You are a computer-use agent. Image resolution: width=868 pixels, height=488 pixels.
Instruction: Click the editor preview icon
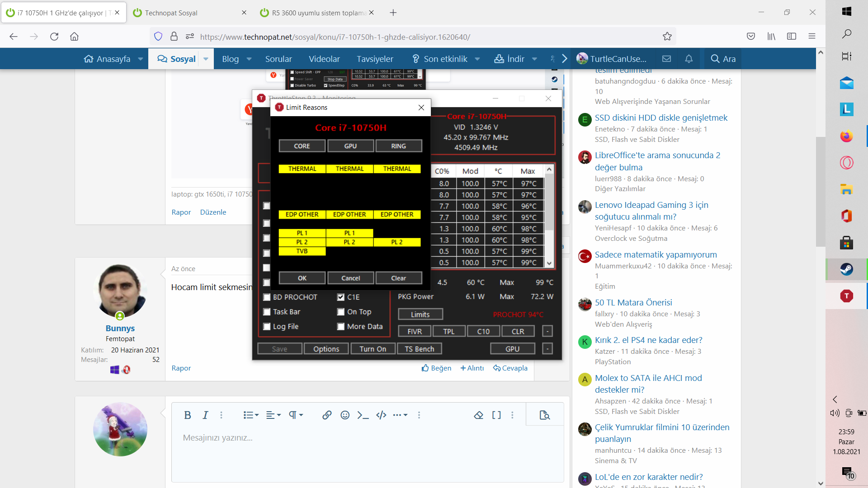[x=545, y=415]
